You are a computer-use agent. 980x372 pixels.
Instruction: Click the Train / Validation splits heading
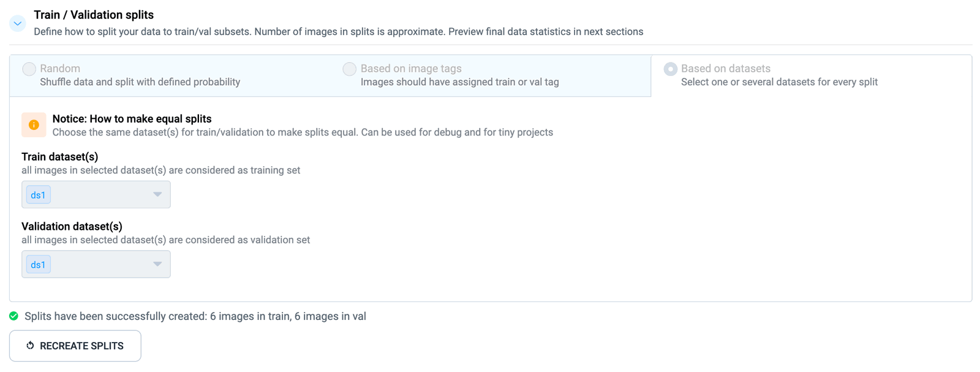point(94,15)
